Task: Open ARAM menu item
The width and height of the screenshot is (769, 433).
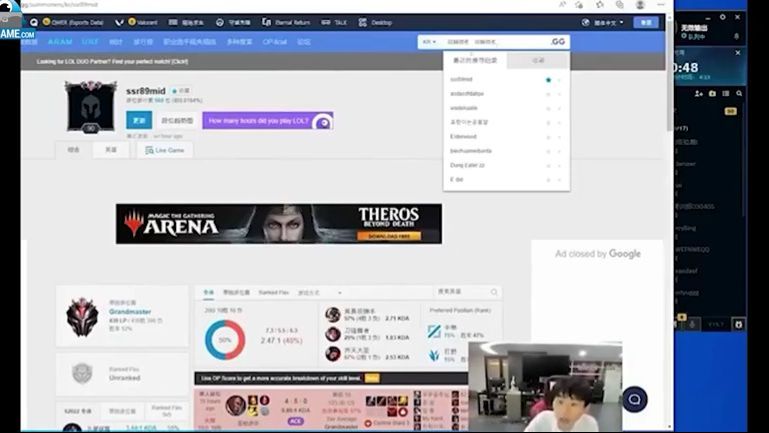Action: 60,42
